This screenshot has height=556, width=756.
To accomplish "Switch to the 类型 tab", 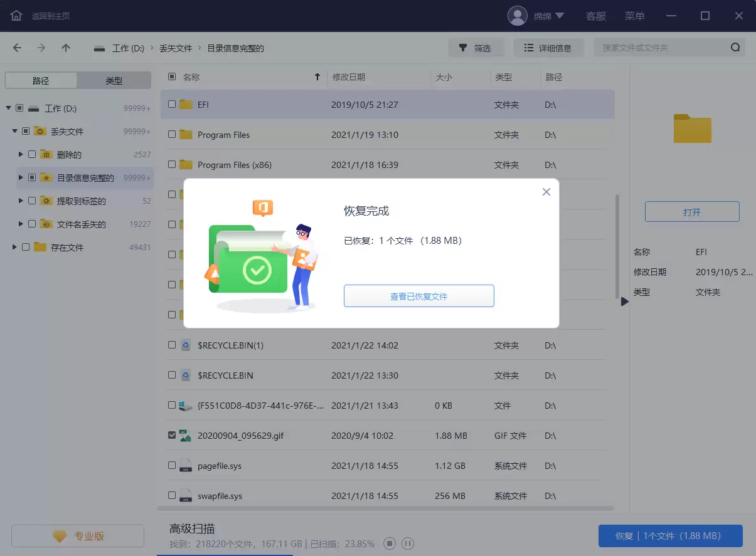I will 114,80.
